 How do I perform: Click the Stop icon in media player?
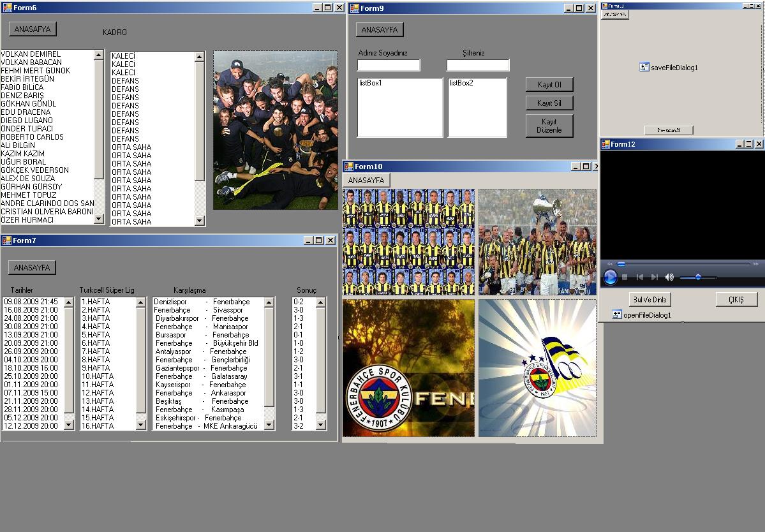pos(625,277)
